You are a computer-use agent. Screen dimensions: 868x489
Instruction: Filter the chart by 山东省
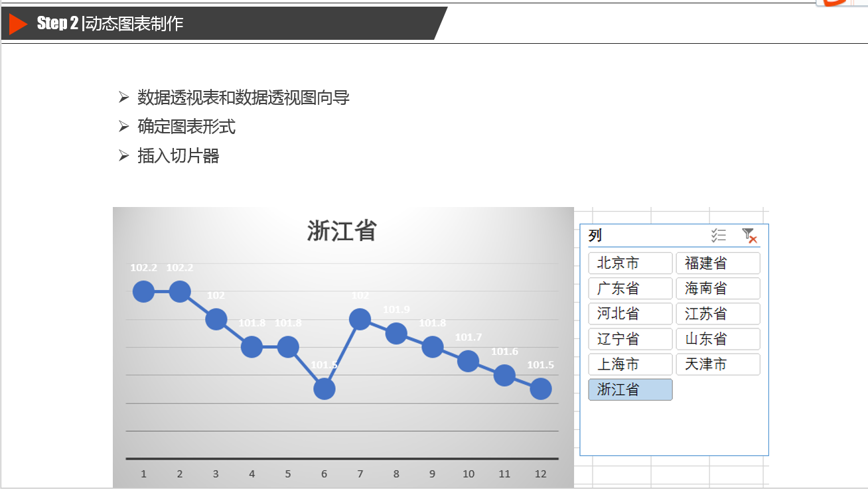point(718,338)
